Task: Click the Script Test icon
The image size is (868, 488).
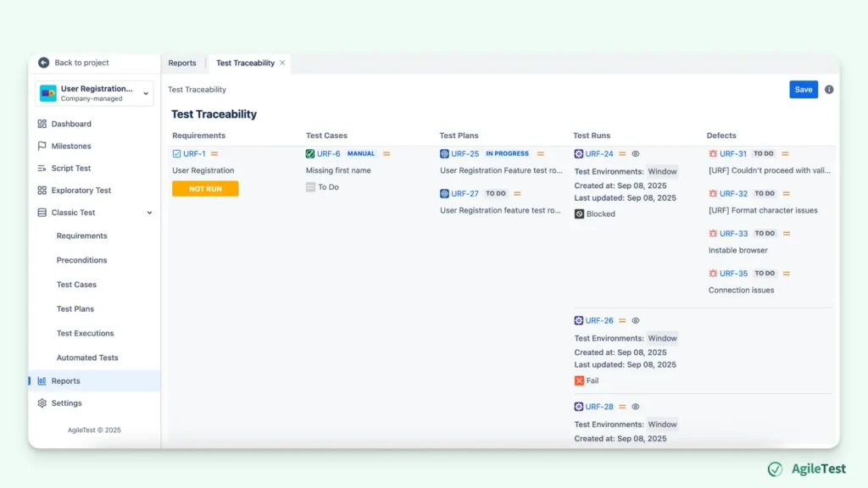Action: point(42,169)
